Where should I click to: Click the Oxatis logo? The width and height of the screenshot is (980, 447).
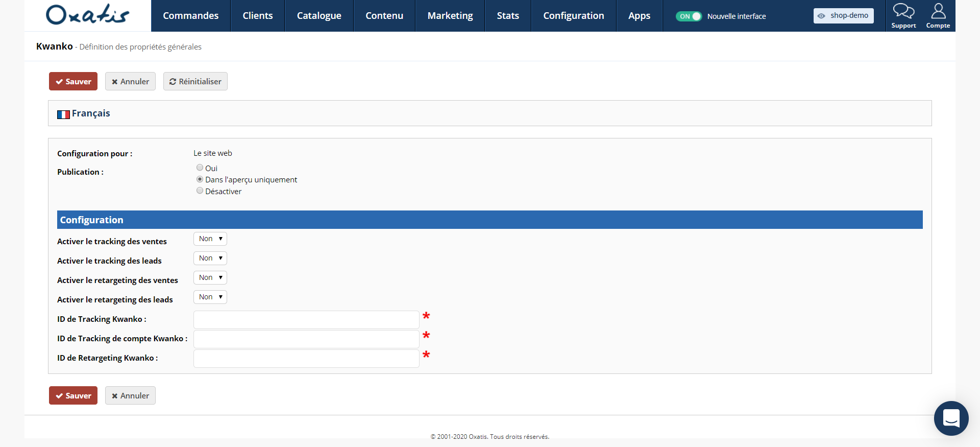coord(87,15)
